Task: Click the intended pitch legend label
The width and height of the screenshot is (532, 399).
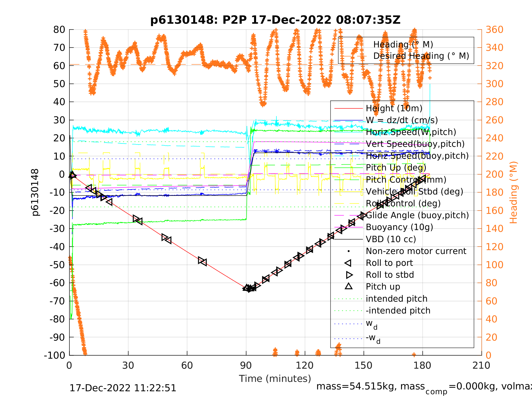Action: click(x=396, y=299)
